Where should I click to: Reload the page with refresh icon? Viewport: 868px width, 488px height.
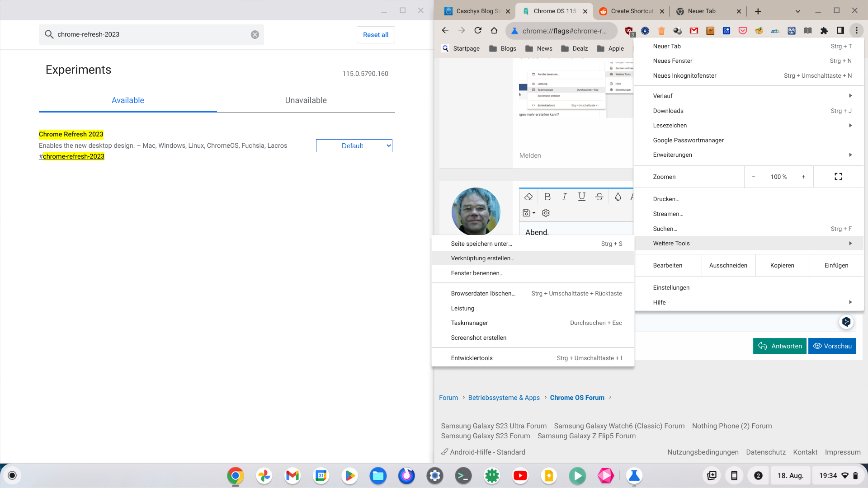[x=478, y=31]
